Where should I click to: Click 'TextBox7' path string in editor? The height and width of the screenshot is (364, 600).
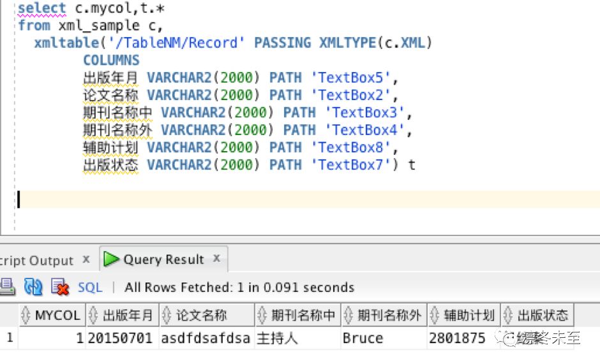350,165
